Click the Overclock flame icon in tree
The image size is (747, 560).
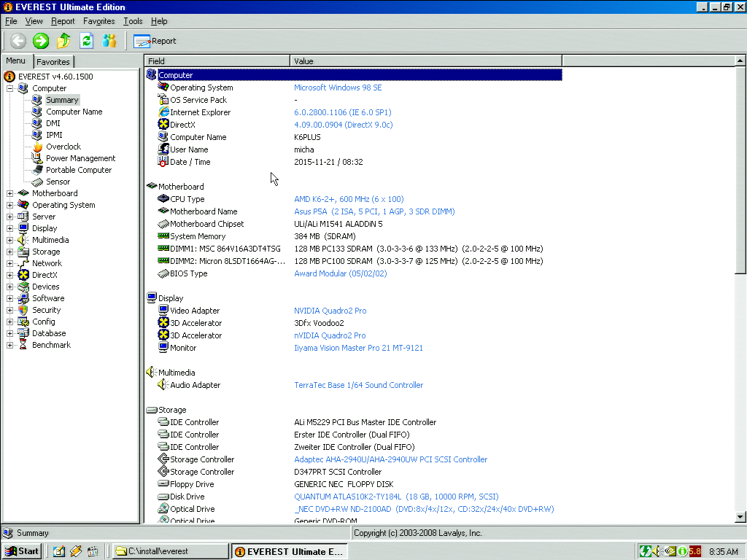[37, 147]
